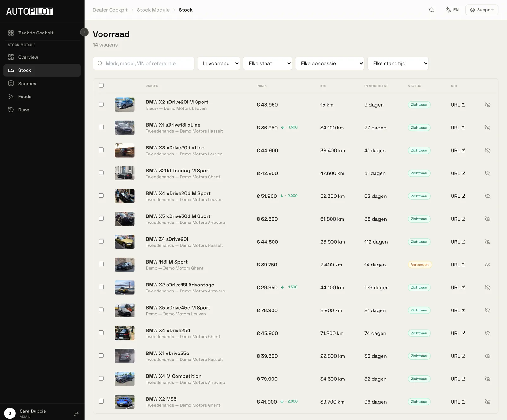The image size is (507, 420).
Task: Hide the BMW X5 xDrive30d M Sport listing
Action: [488, 219]
